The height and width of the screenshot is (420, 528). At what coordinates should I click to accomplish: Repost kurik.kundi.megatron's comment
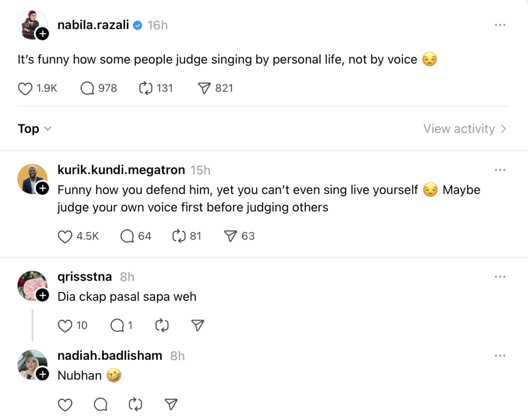[x=179, y=237]
